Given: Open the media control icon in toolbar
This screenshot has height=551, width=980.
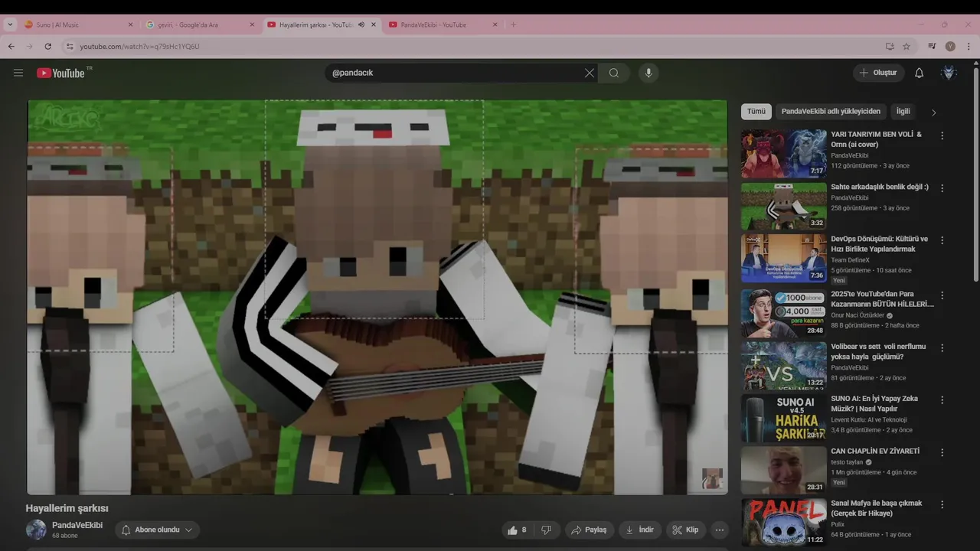Looking at the screenshot, I should click(932, 46).
